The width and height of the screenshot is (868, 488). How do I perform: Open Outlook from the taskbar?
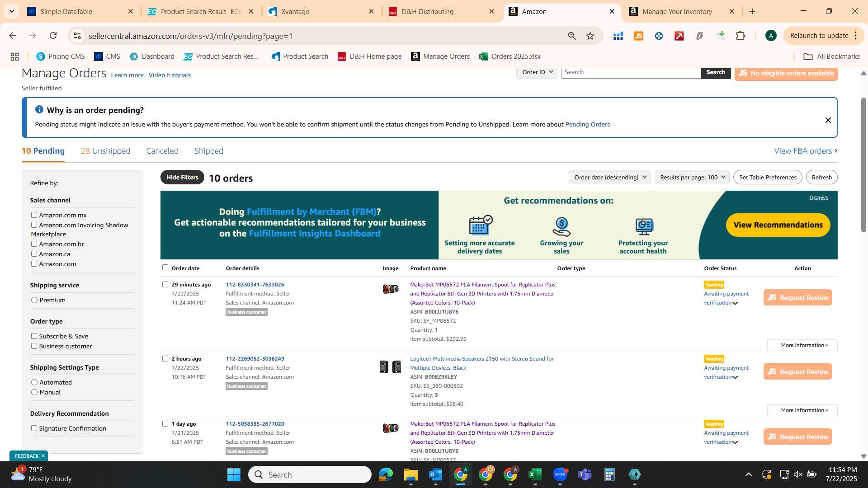[435, 474]
